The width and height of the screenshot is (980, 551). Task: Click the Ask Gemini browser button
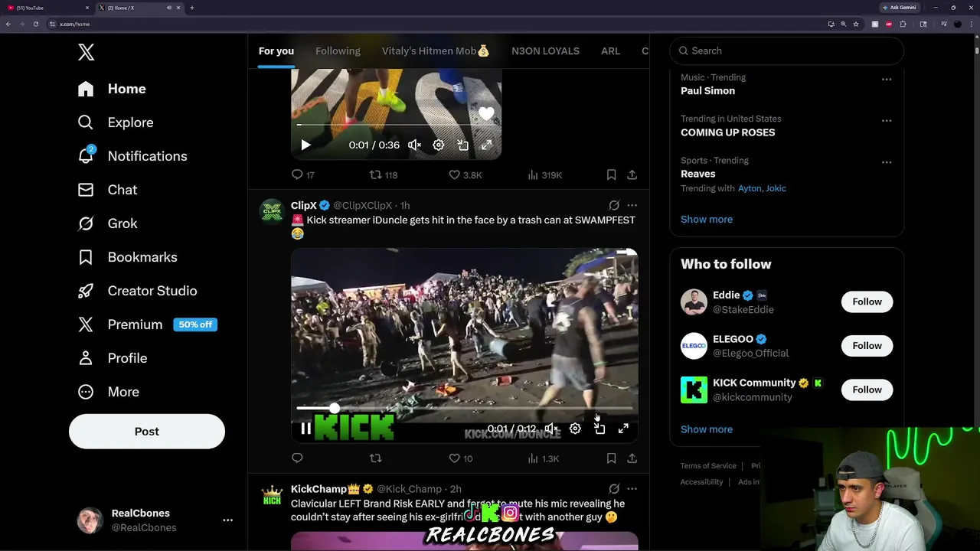coord(899,8)
